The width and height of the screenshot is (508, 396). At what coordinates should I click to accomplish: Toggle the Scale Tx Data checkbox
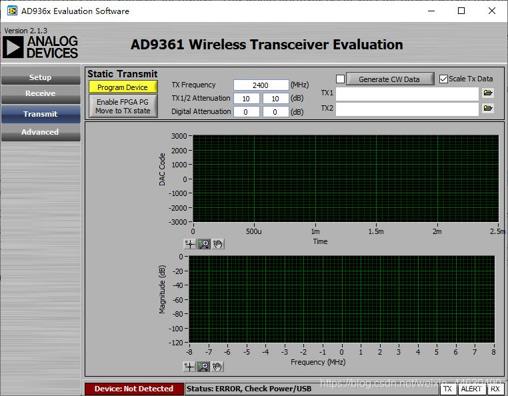point(443,79)
